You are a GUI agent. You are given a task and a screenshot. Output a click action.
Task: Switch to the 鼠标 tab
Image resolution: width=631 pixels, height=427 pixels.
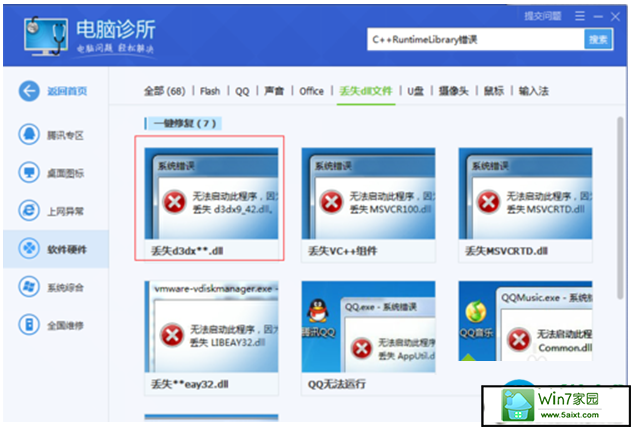click(494, 91)
